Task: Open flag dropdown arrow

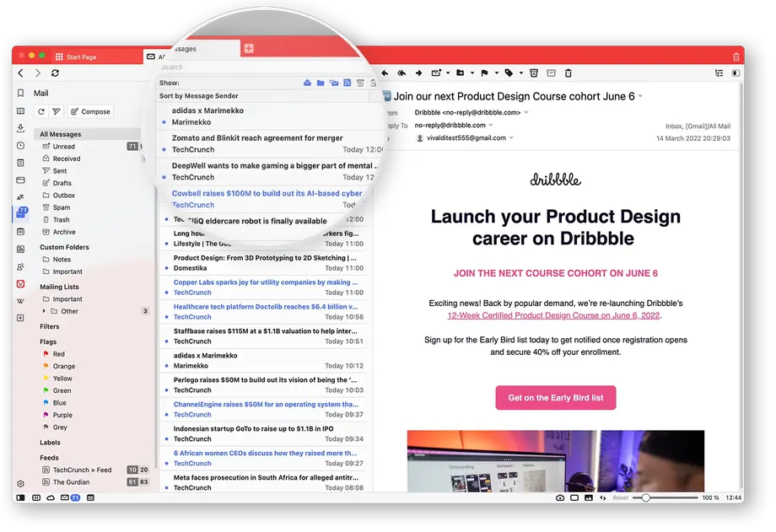Action: coord(496,73)
